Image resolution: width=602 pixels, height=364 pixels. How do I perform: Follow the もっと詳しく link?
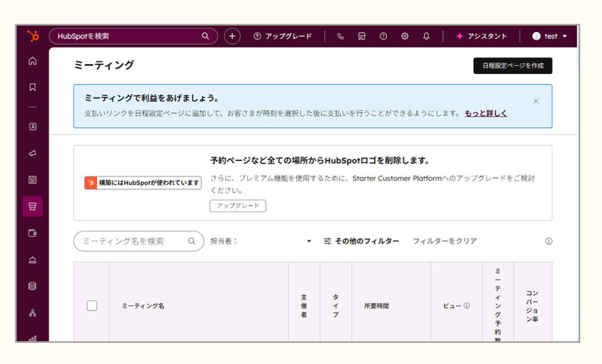(486, 113)
